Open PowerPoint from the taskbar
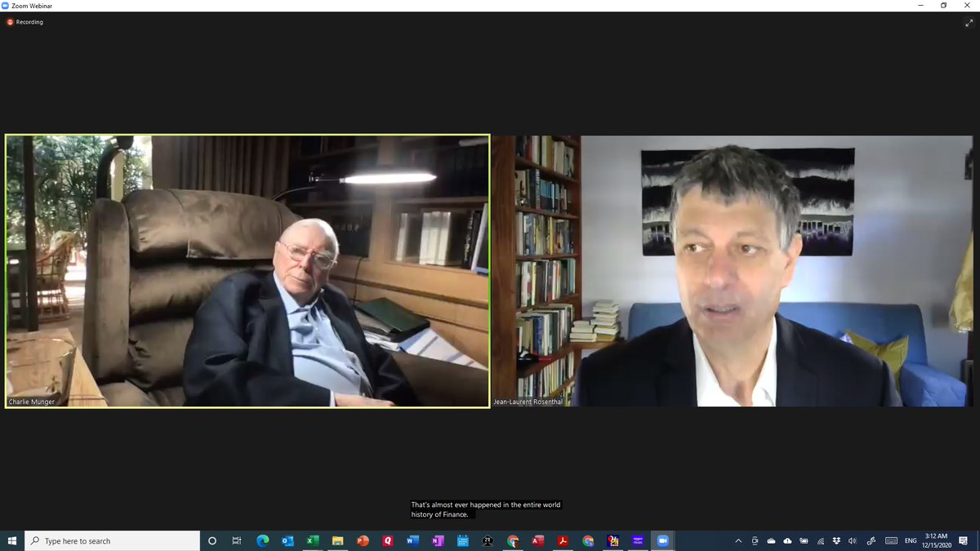 pyautogui.click(x=363, y=540)
